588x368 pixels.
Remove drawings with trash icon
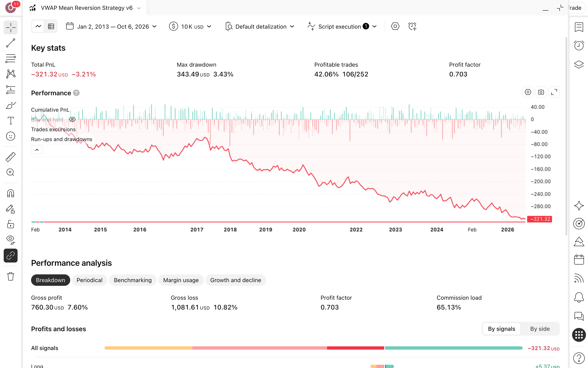11,276
